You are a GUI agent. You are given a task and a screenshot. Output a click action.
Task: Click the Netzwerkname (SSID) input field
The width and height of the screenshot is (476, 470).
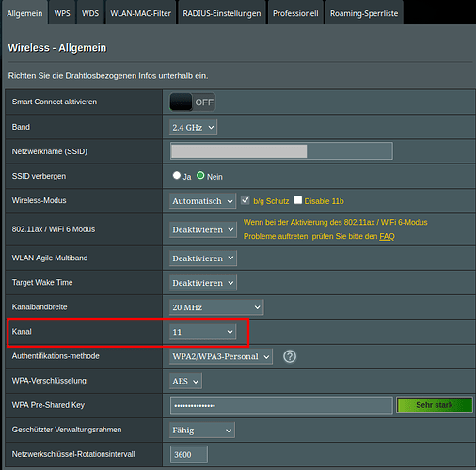tap(281, 151)
